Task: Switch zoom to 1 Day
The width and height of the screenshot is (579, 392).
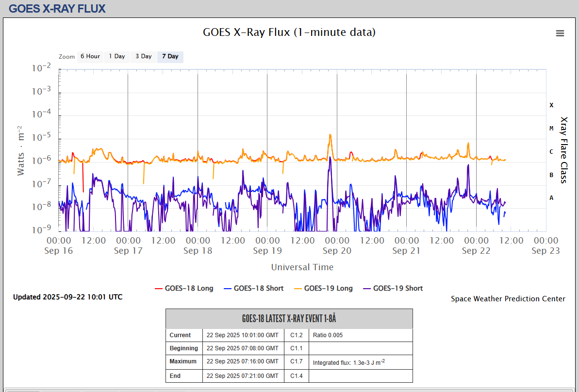Action: (116, 56)
